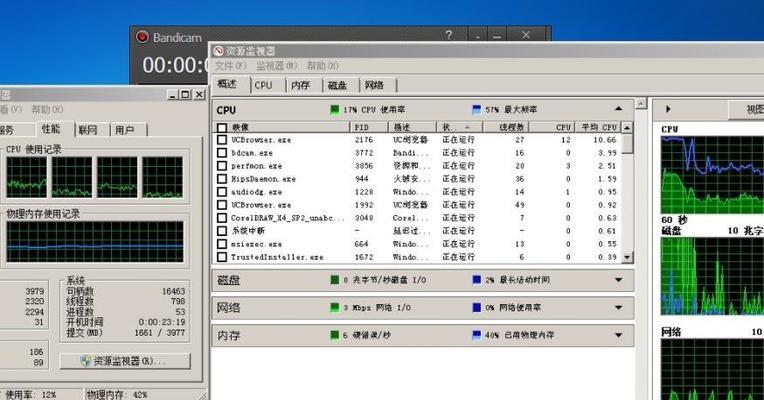Viewport: 764px width, 400px height.
Task: Click shield icon on 资源监视器(R) button
Action: coord(85,361)
